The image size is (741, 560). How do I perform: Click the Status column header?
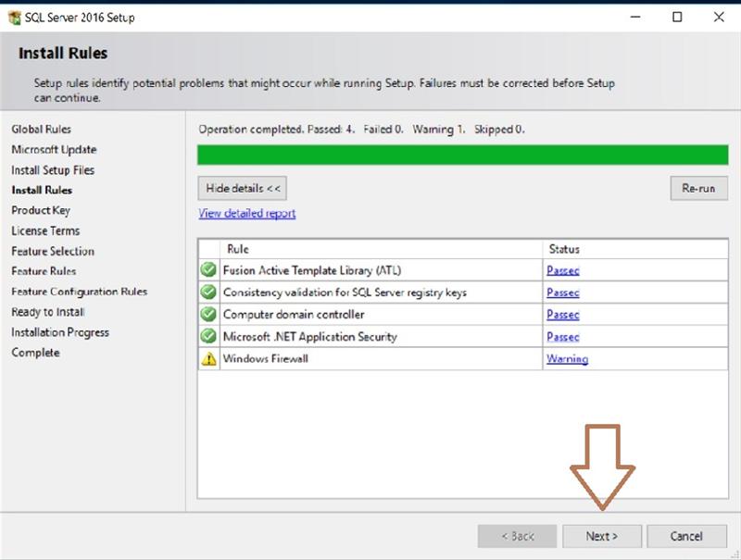click(564, 249)
